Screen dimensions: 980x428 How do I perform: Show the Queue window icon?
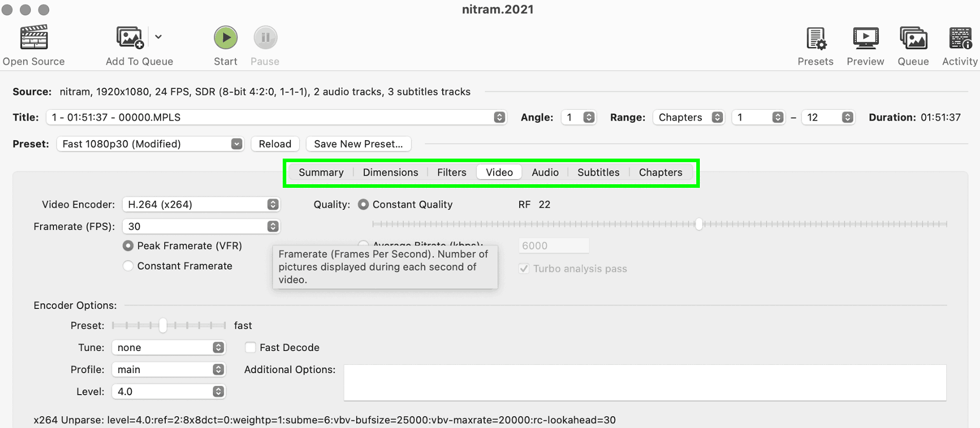click(913, 38)
